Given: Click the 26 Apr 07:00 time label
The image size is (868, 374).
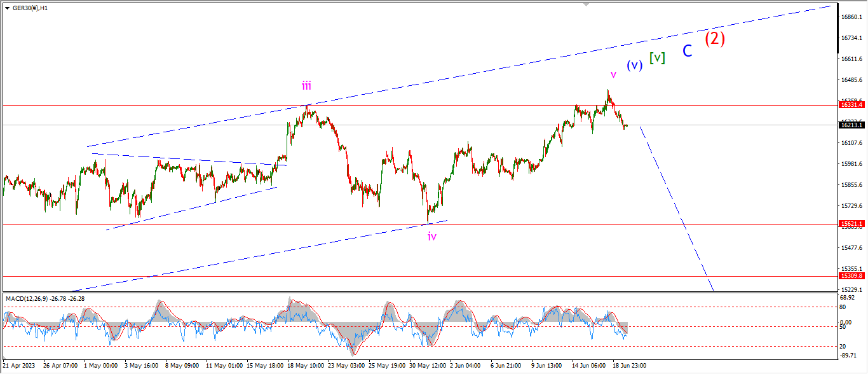Looking at the screenshot, I should tap(60, 366).
